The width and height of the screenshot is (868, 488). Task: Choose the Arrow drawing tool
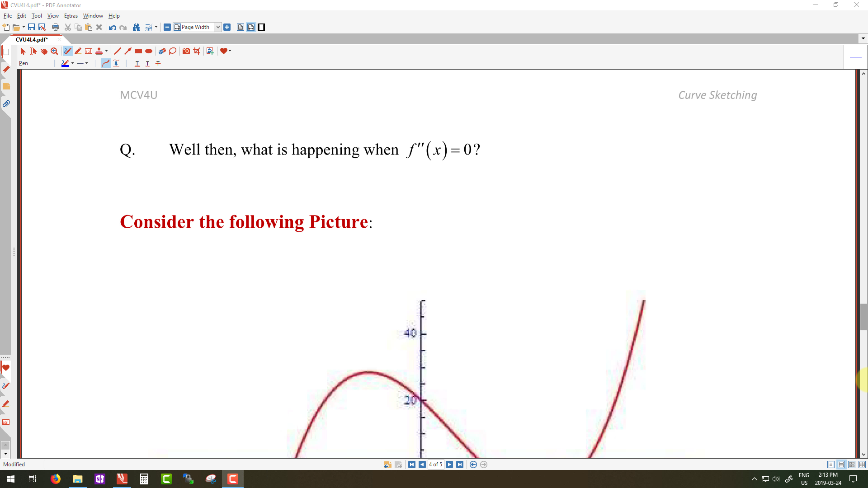pyautogui.click(x=128, y=51)
